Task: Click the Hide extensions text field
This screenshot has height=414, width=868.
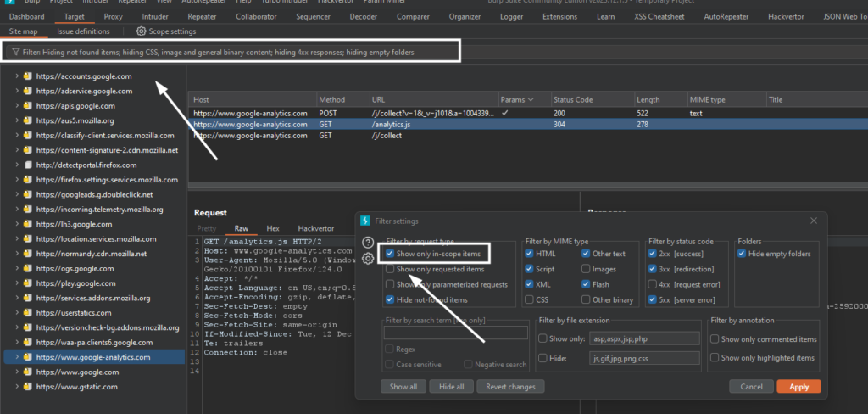Action: pyautogui.click(x=645, y=358)
